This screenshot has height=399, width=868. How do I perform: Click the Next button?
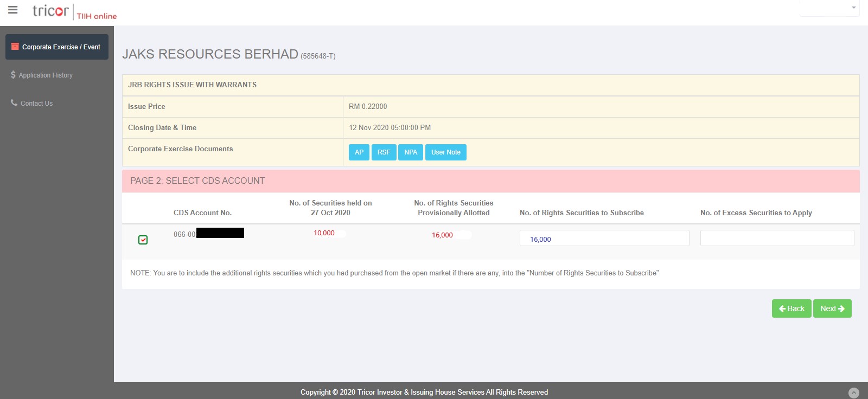click(832, 308)
